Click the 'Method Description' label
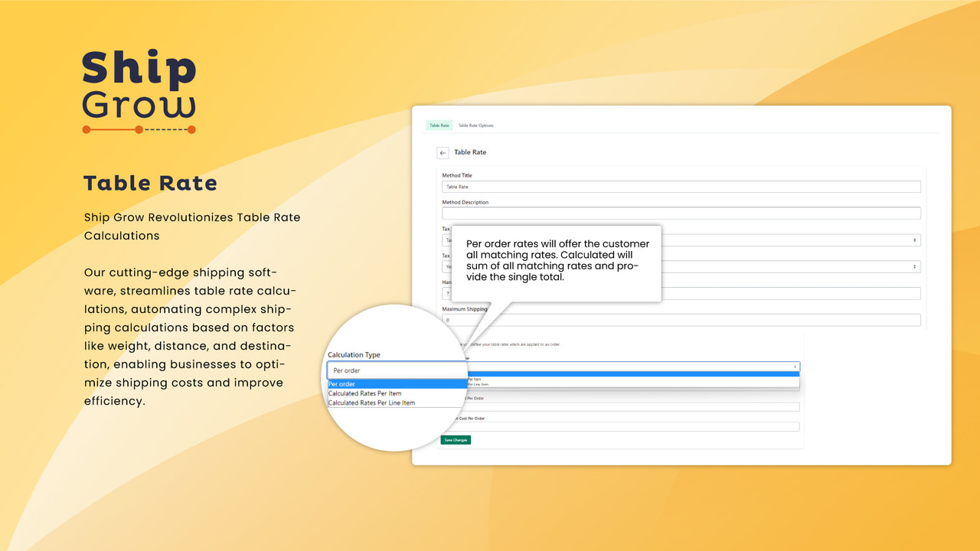980x551 pixels. click(465, 202)
